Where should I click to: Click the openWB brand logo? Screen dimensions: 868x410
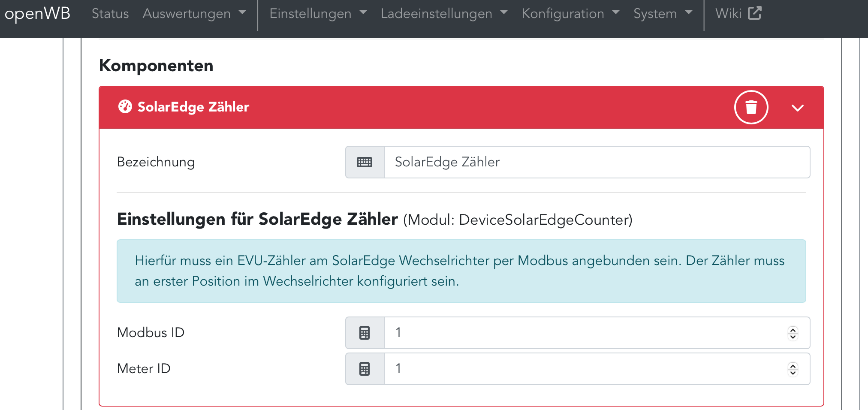(37, 13)
